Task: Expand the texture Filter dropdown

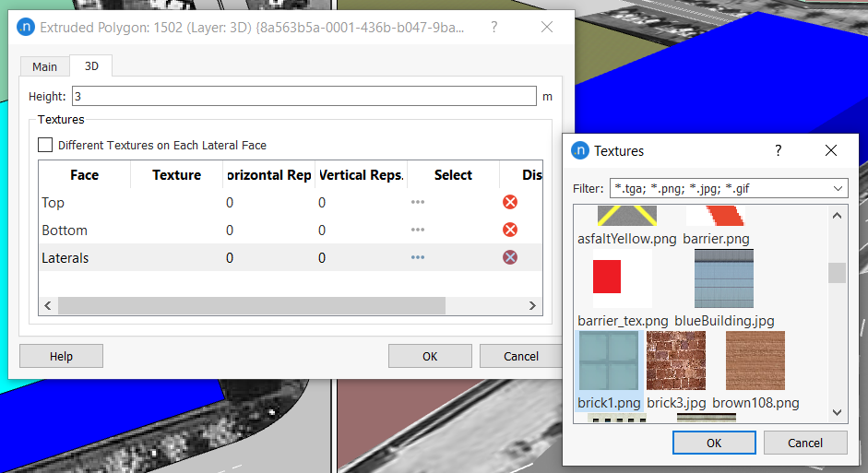Action: pyautogui.click(x=837, y=188)
